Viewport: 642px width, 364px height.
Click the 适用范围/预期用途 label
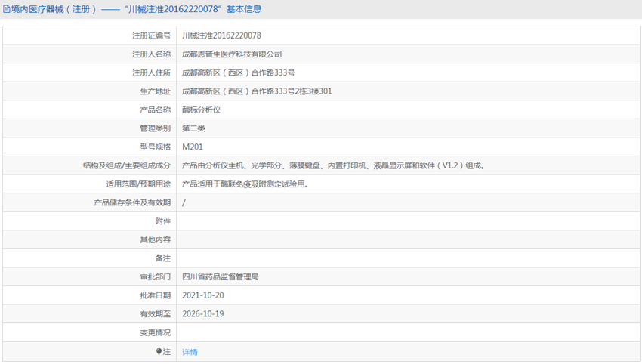click(x=138, y=184)
